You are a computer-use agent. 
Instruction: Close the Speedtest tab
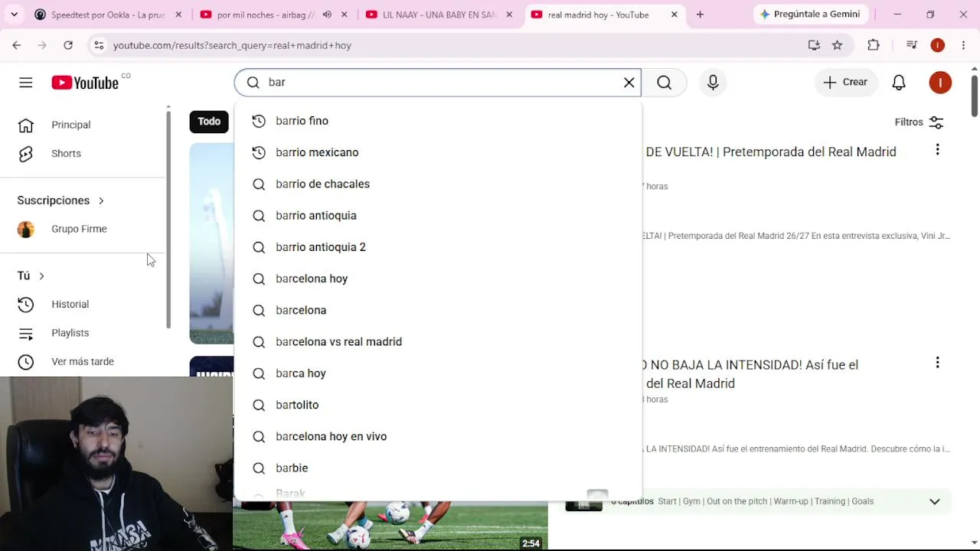[x=178, y=15]
